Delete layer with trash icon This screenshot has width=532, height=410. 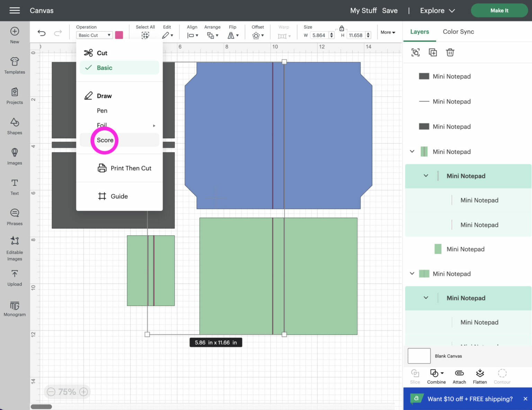[450, 52]
